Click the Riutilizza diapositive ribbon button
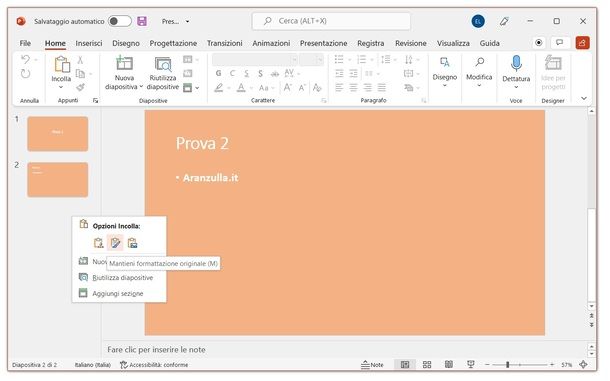Image resolution: width=610 pixels, height=381 pixels. click(163, 73)
